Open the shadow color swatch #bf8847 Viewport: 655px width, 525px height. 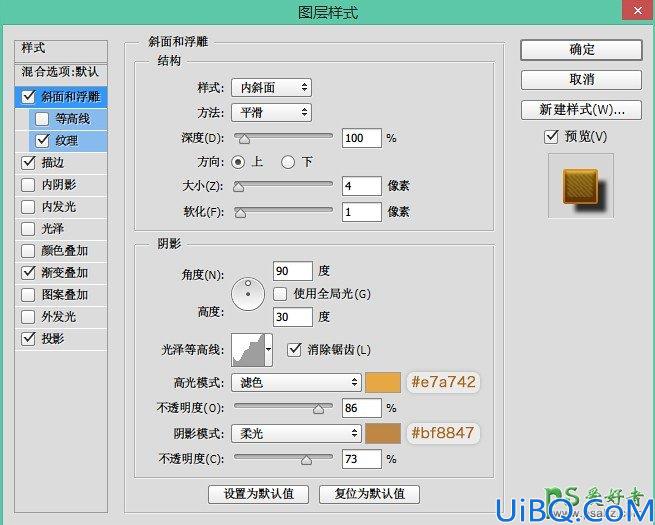[x=383, y=434]
